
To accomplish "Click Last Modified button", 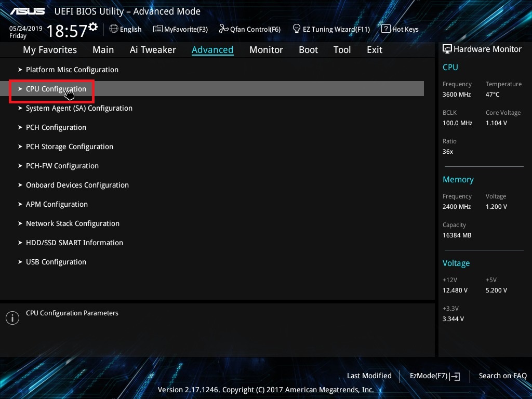I will point(369,376).
